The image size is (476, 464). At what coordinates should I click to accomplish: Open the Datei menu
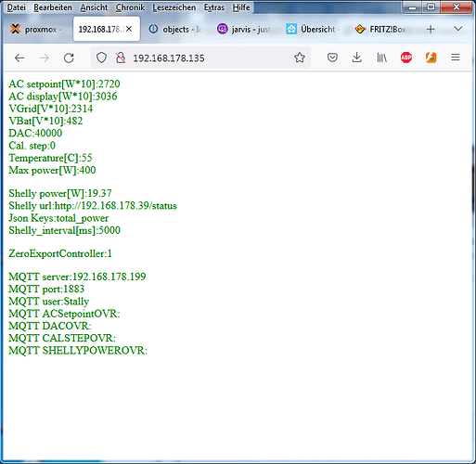pos(17,7)
